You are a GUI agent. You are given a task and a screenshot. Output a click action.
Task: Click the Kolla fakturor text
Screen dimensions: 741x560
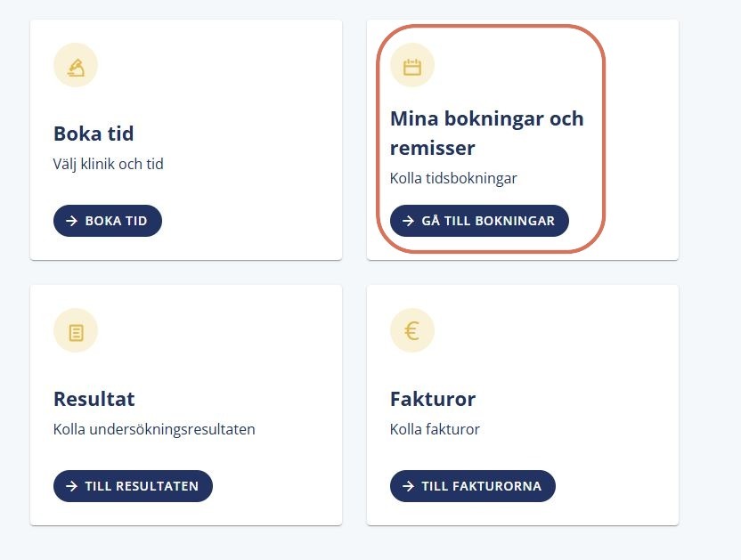(x=435, y=429)
